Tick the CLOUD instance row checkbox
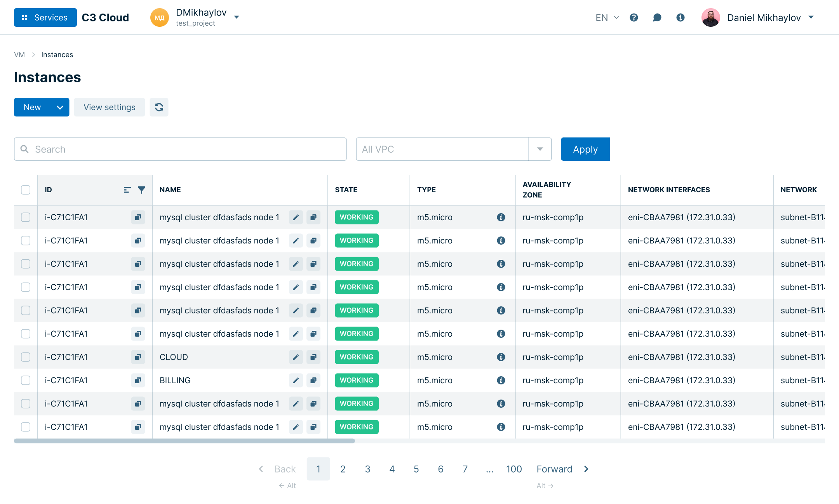839x504 pixels. tap(26, 357)
